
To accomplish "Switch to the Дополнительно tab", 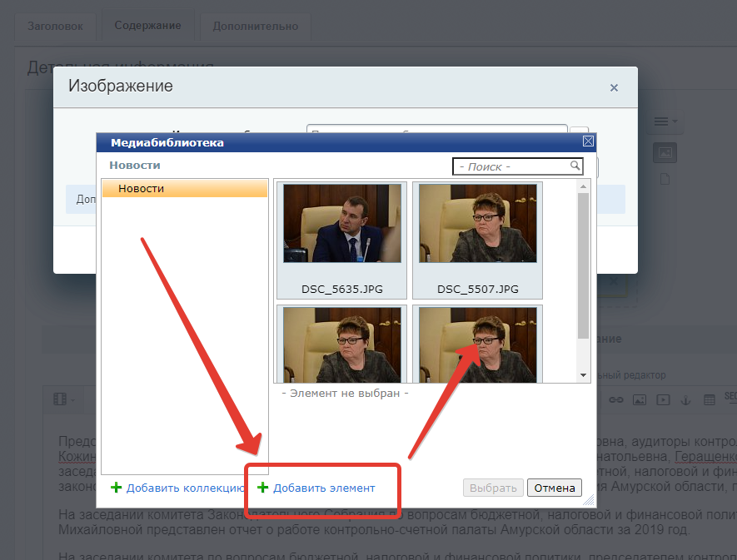I will [x=256, y=26].
